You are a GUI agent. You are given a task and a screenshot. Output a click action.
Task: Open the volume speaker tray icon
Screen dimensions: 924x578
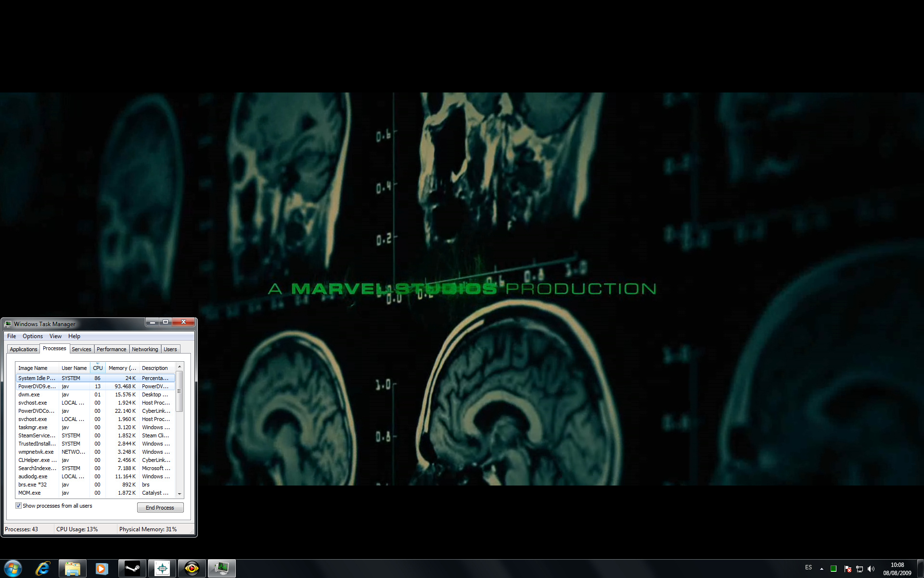point(871,569)
